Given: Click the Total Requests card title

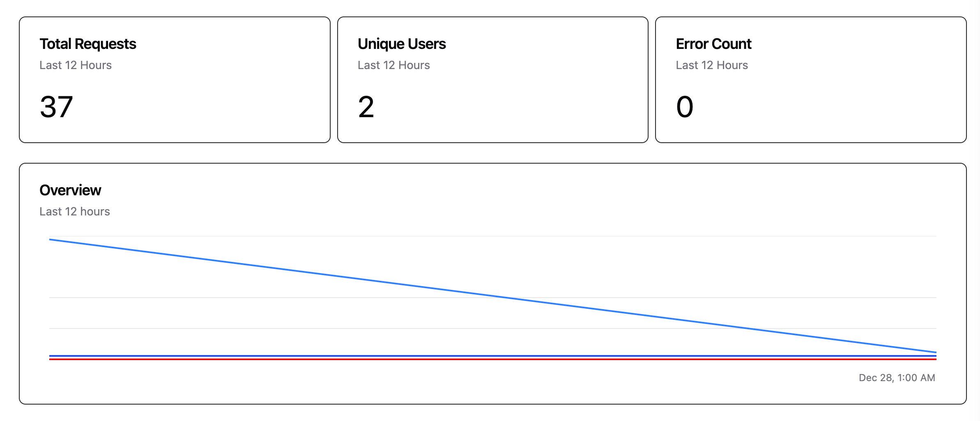Looking at the screenshot, I should (87, 44).
